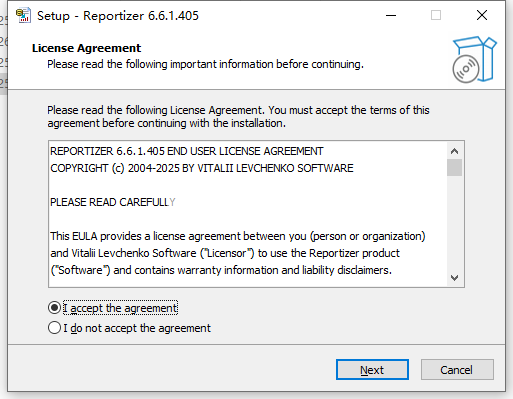The height and width of the screenshot is (399, 513).
Task: Click the license scrollbar up arrow
Action: click(x=454, y=151)
